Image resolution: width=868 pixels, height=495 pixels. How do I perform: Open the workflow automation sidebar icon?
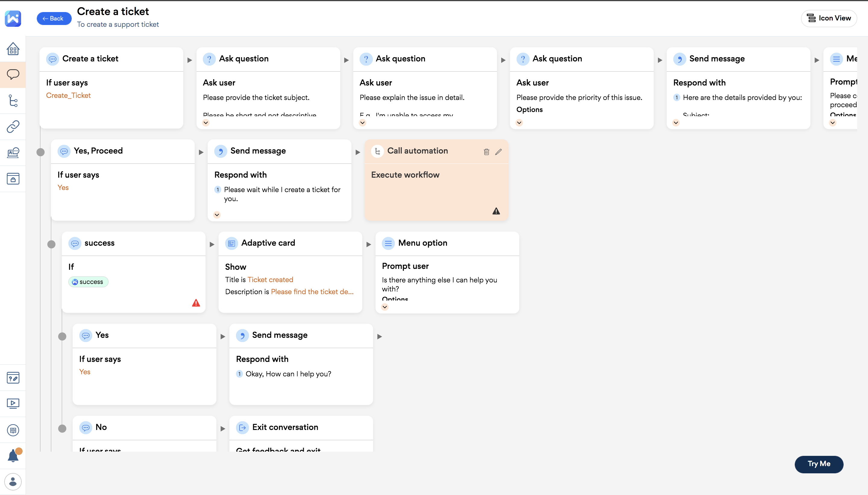[x=13, y=101]
